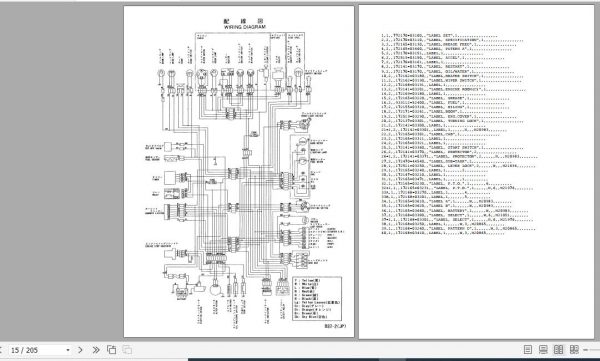
Task: Click the zoom out minus button
Action: tap(585, 350)
